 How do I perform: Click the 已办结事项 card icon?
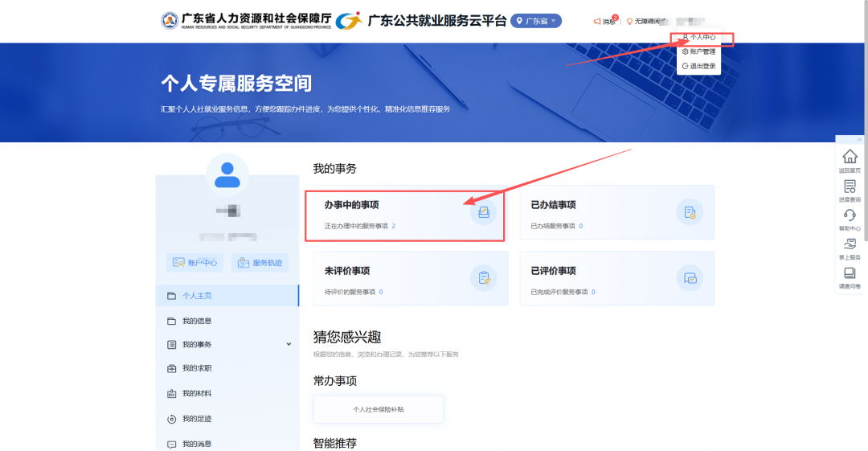pos(690,212)
